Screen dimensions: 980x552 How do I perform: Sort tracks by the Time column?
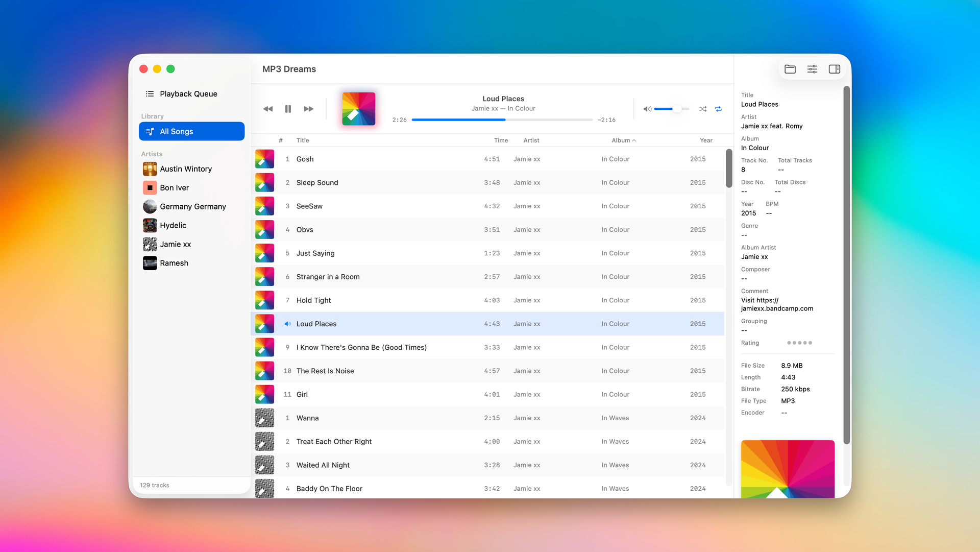pyautogui.click(x=501, y=140)
